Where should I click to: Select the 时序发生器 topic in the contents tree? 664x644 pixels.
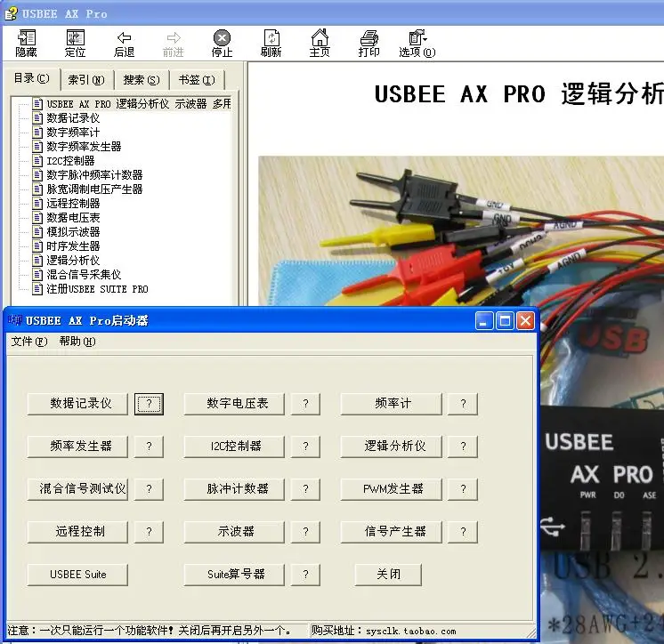coord(73,246)
